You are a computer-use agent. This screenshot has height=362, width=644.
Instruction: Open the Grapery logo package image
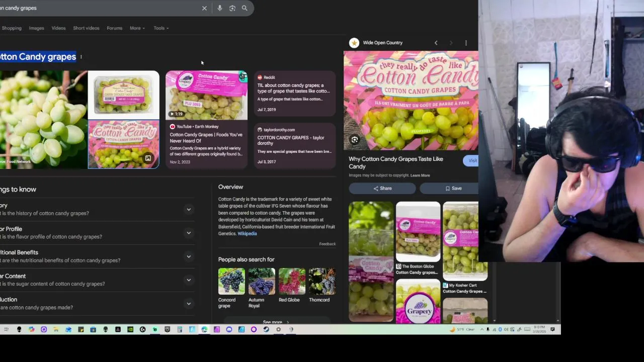tap(418, 301)
